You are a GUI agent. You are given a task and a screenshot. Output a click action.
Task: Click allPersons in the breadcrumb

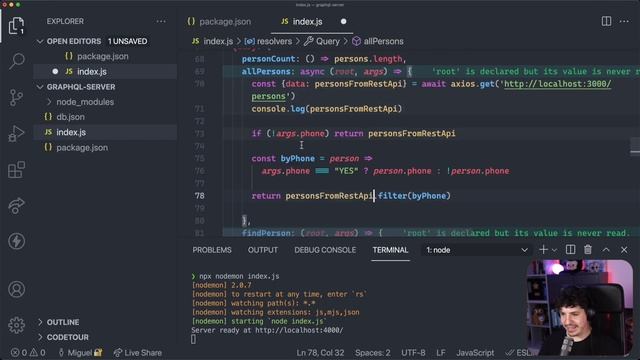(x=383, y=41)
